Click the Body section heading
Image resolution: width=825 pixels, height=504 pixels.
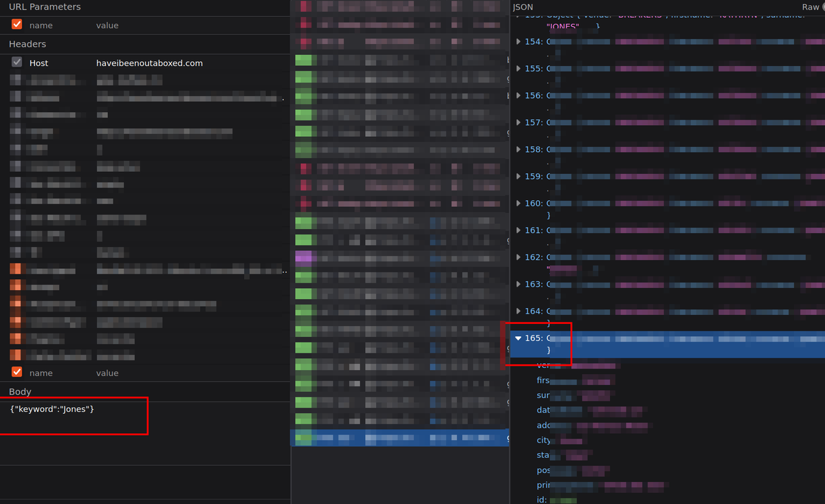point(20,391)
